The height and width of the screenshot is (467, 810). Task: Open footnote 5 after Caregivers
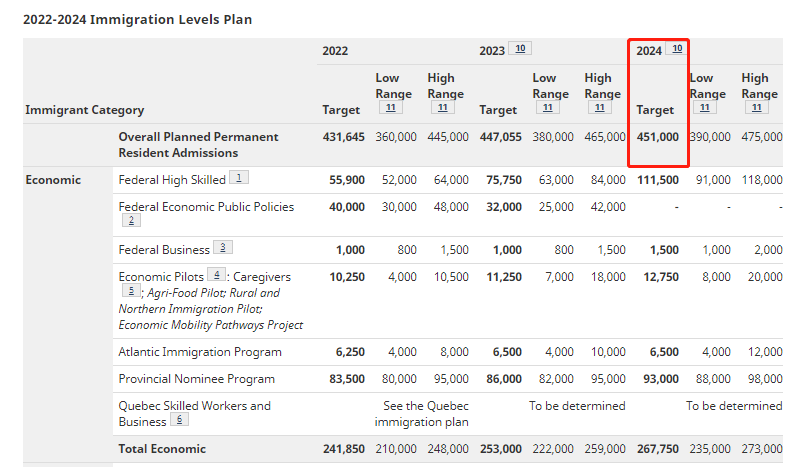click(131, 291)
